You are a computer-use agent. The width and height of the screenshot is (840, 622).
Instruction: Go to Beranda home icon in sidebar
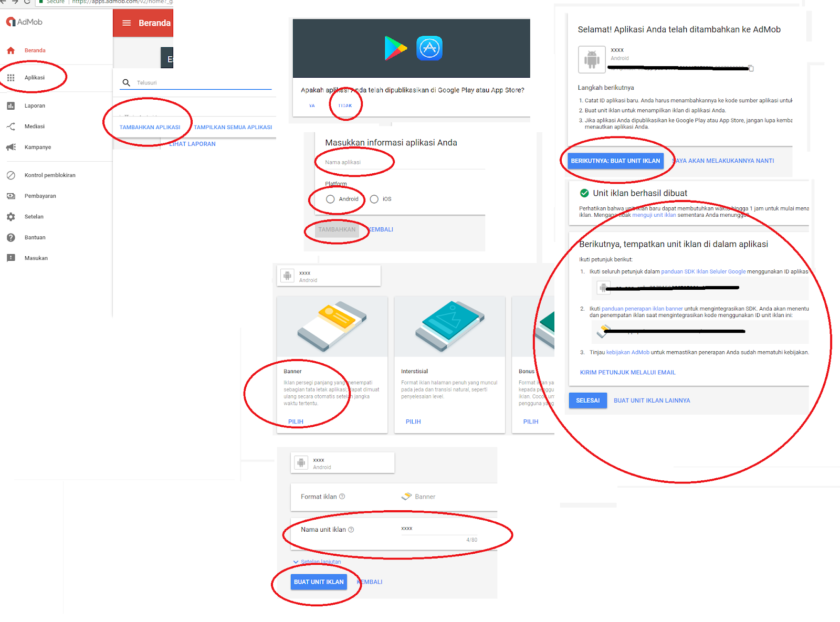(x=10, y=50)
